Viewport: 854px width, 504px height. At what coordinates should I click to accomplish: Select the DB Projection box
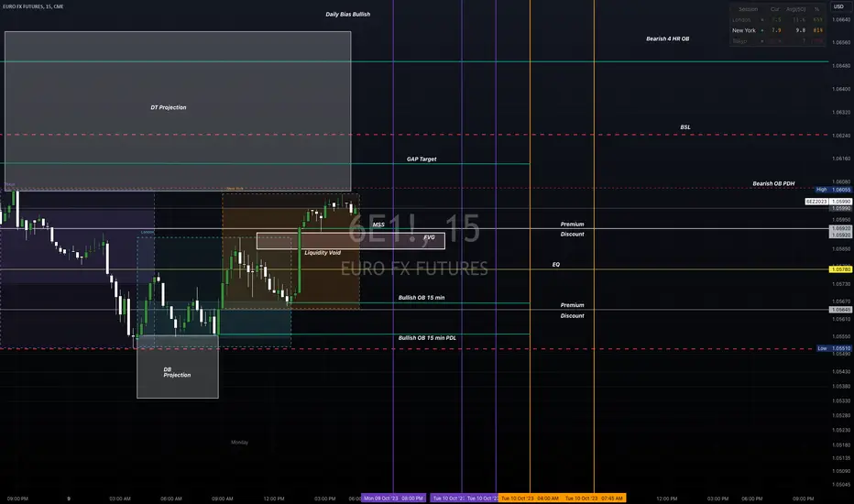[x=178, y=367]
